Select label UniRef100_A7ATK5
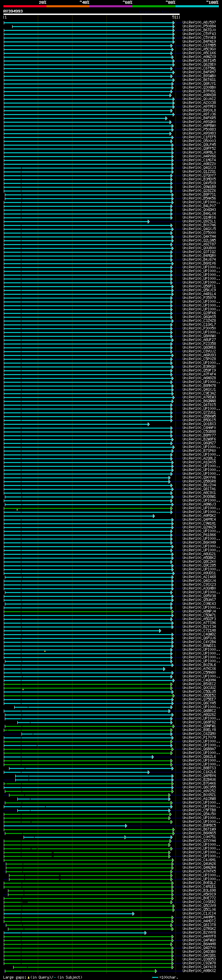Viewport: 222px width, 980px height. pos(199,871)
